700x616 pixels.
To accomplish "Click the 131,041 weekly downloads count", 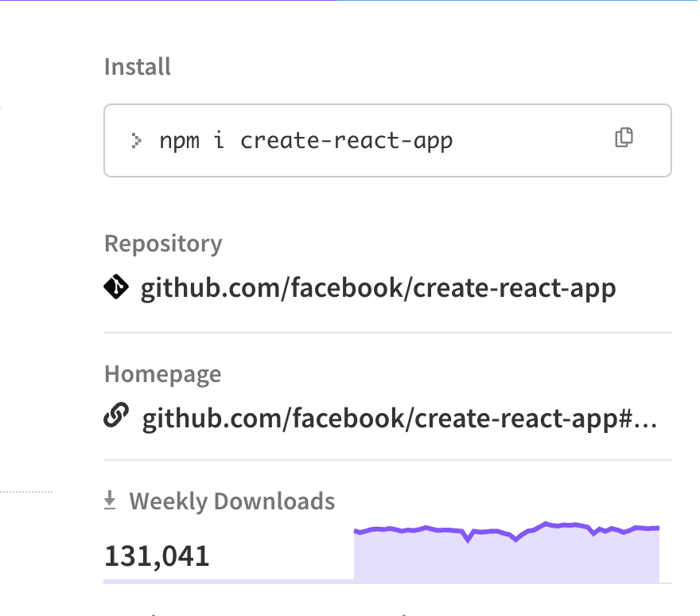I will [x=157, y=556].
